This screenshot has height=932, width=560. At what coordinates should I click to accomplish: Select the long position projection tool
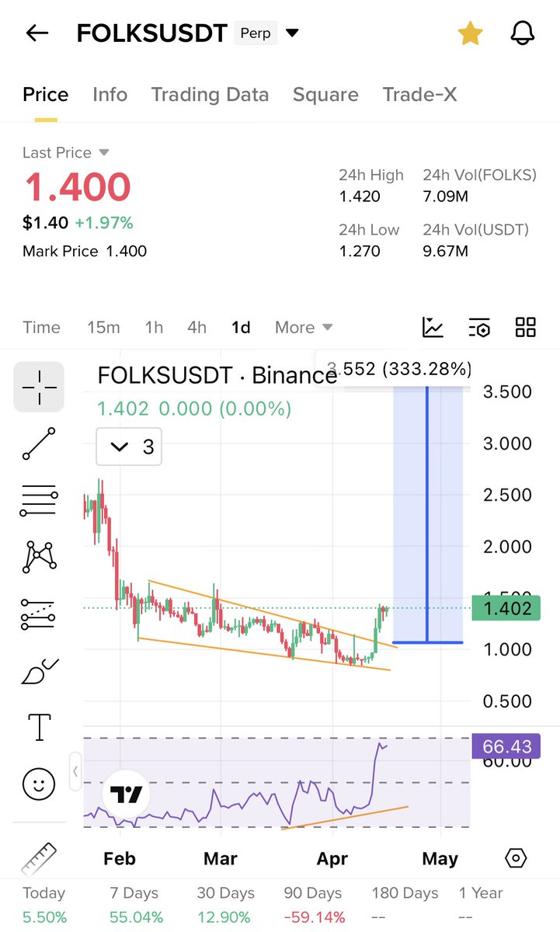39,614
